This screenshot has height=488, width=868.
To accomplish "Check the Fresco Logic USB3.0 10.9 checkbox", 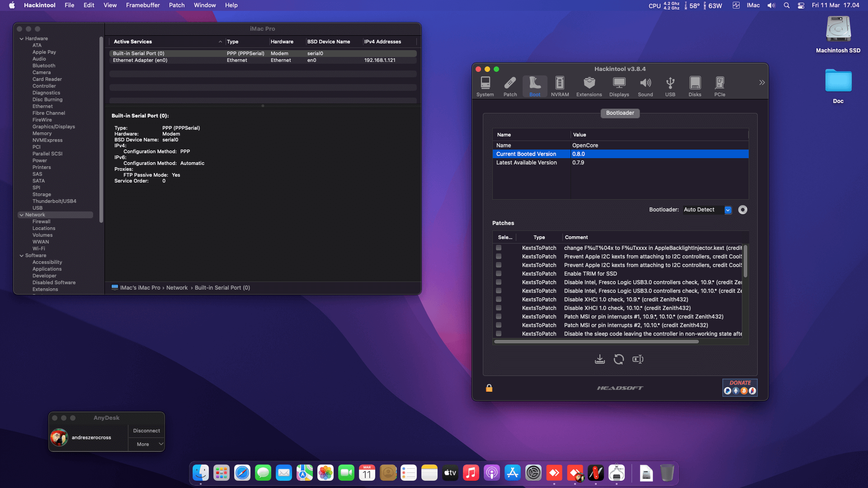I will (499, 282).
